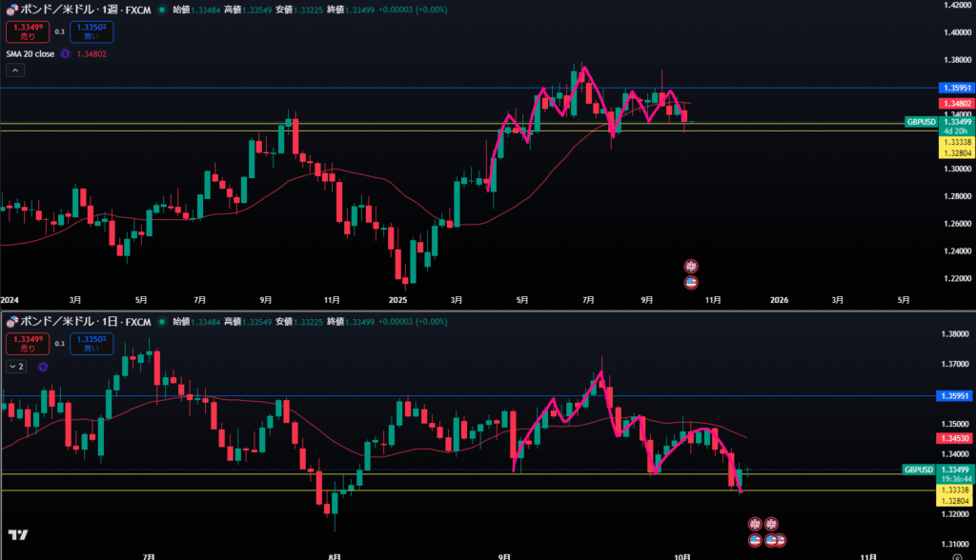Collapse the weekly chart indicator legend

pos(16,70)
